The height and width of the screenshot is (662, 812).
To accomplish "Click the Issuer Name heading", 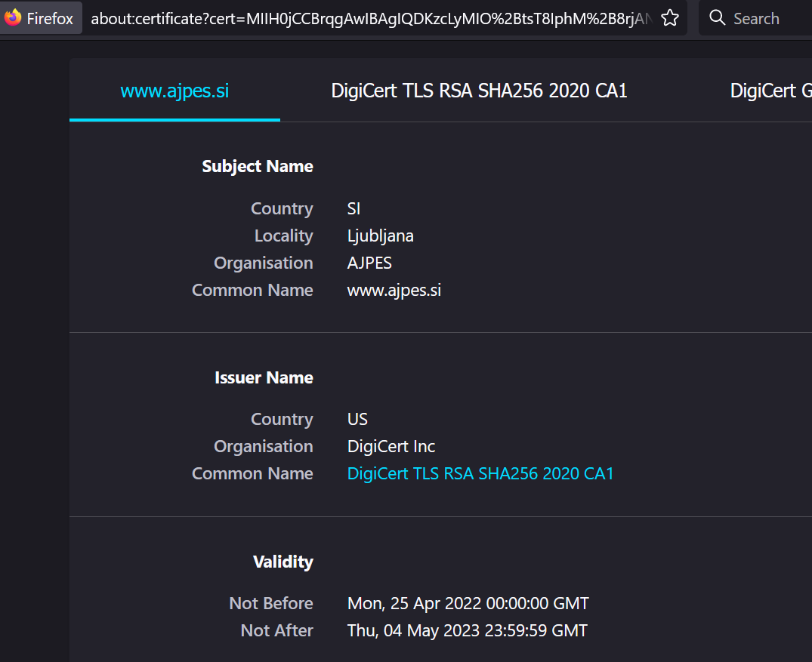I will [x=264, y=378].
